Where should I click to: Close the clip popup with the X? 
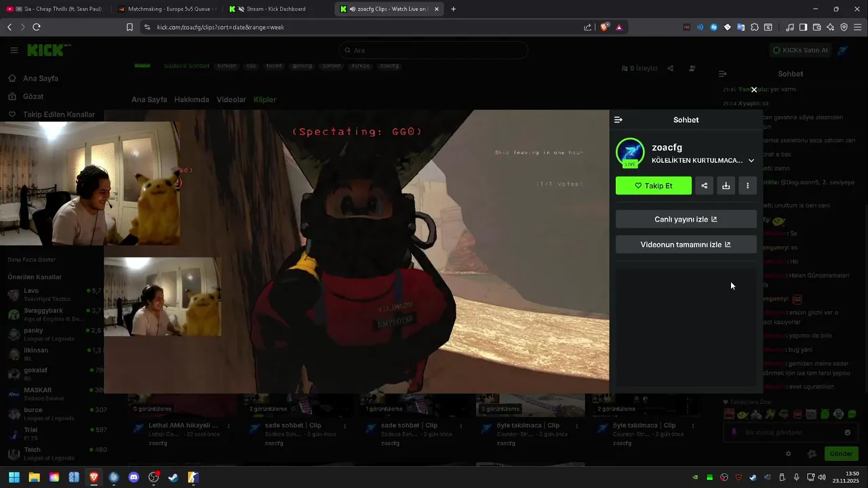pyautogui.click(x=753, y=89)
